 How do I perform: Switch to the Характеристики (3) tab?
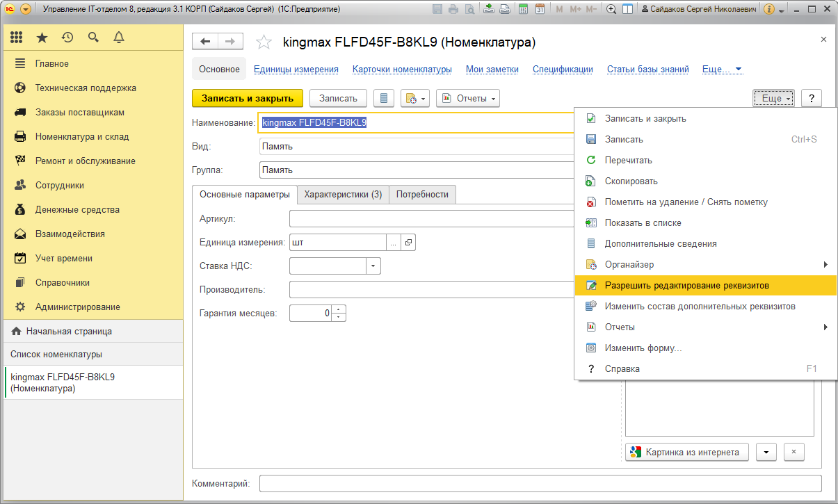(343, 195)
